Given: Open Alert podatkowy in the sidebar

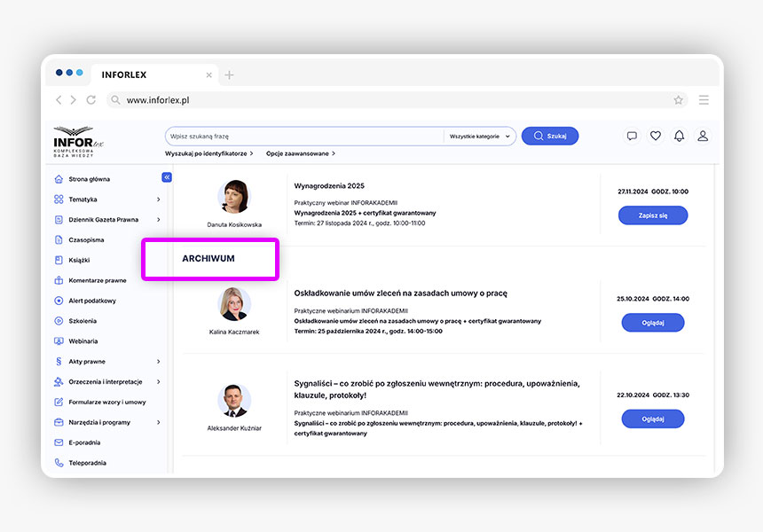Looking at the screenshot, I should [91, 301].
